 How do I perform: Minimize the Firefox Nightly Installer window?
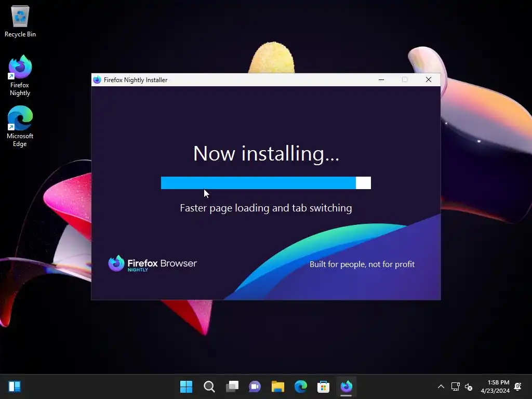pos(381,79)
